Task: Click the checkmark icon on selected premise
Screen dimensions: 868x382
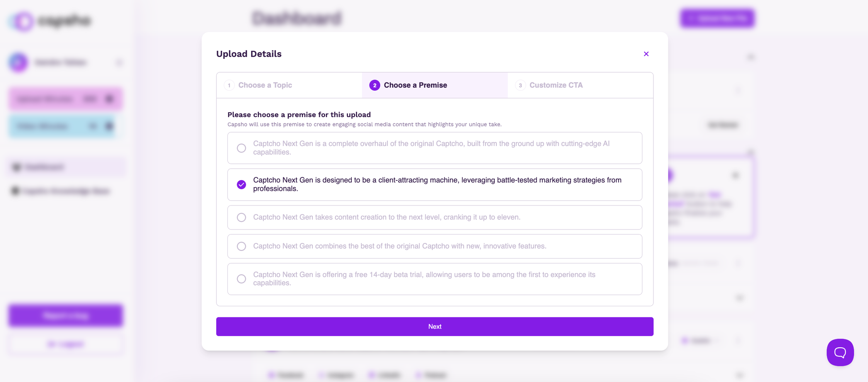Action: pos(242,185)
